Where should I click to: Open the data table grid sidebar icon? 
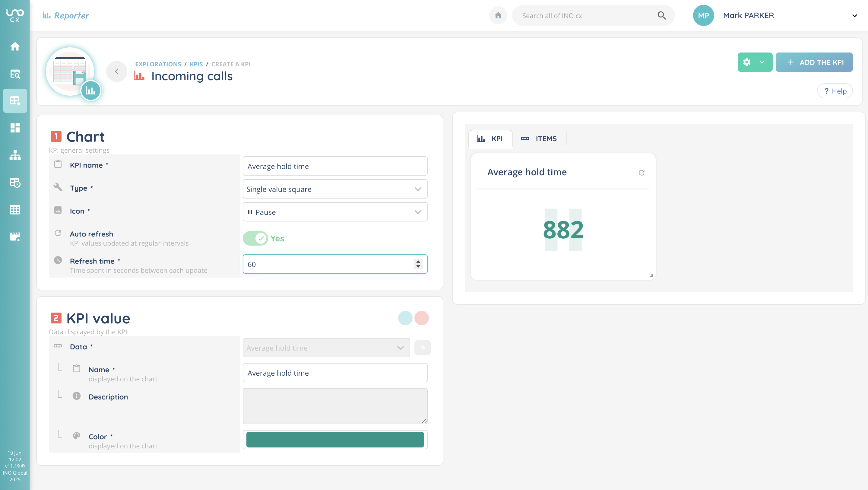15,210
